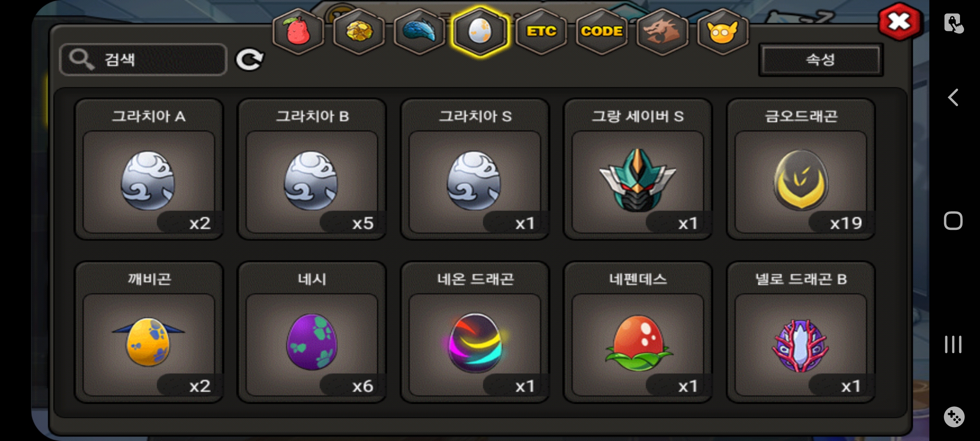Open the red fruit food tab

[298, 31]
